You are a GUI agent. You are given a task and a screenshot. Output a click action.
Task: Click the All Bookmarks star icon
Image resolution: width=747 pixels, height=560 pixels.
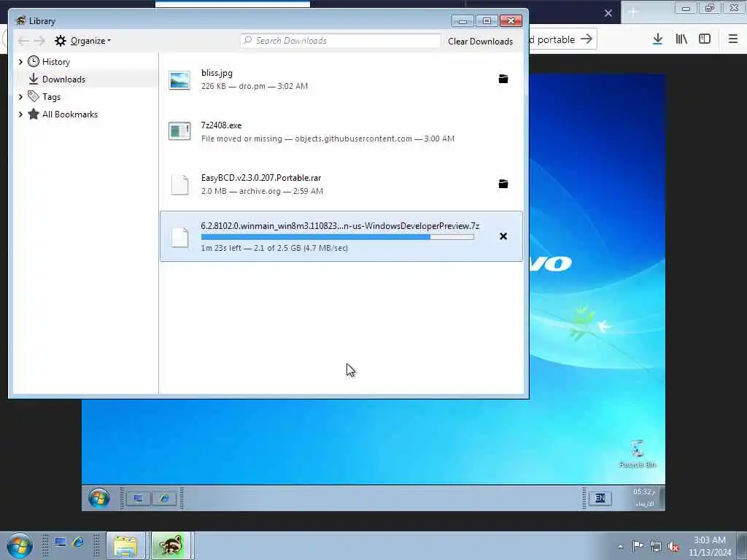coord(34,114)
